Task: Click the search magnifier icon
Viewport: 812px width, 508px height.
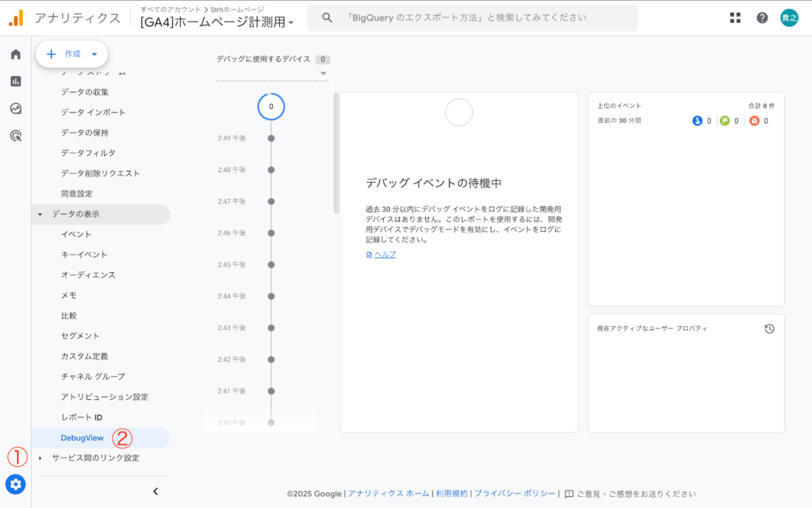Action: 327,17
